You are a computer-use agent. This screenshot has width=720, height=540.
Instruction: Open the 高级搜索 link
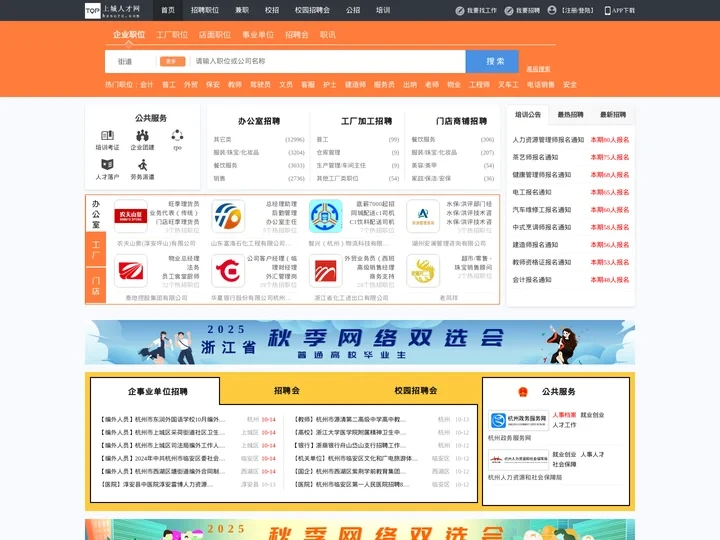(538, 69)
